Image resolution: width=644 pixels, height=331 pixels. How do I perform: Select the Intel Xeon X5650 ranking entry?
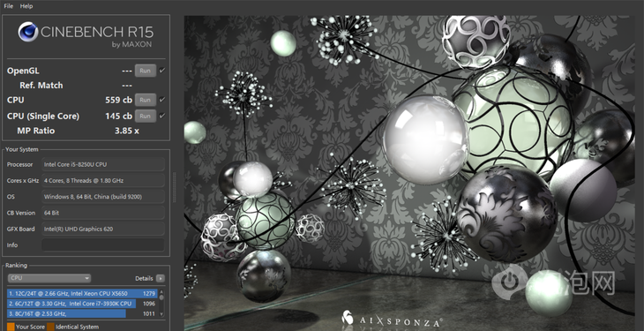click(x=82, y=293)
